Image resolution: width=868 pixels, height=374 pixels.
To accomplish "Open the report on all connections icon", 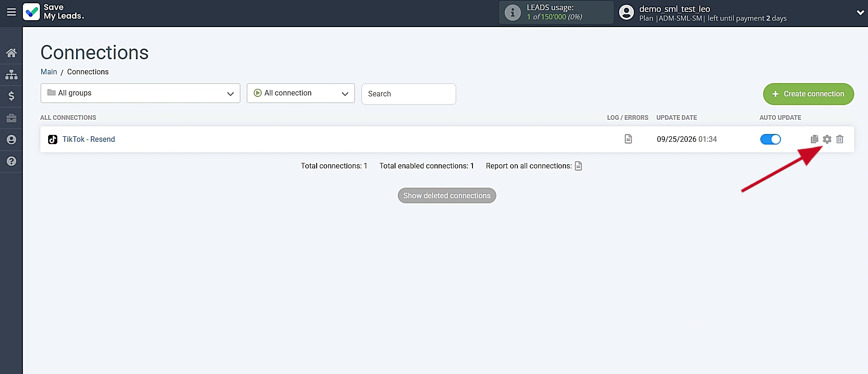I will pyautogui.click(x=578, y=166).
